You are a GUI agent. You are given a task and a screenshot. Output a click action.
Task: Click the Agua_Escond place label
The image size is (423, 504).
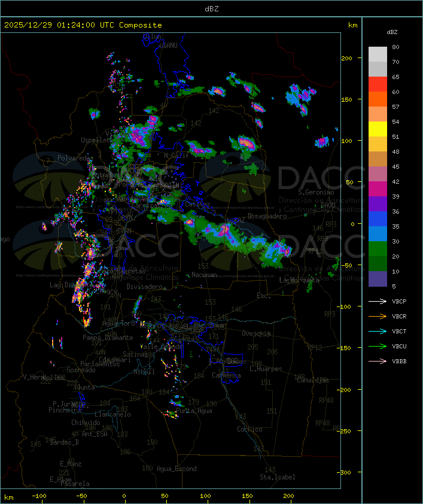(x=176, y=469)
